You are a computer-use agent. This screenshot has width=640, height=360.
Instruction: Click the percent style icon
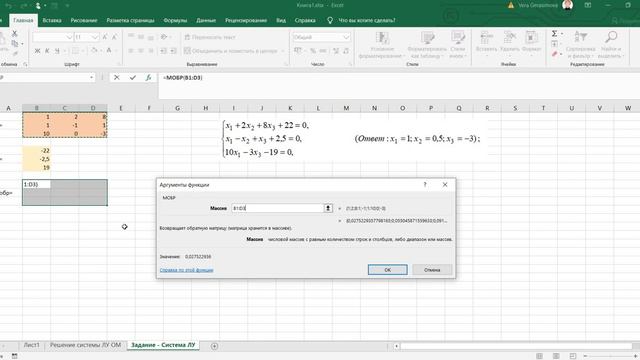[x=313, y=51]
